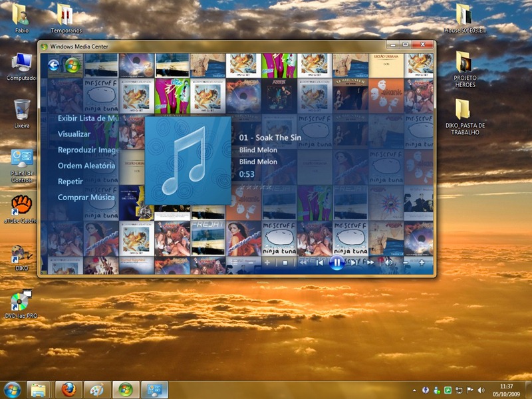This screenshot has width=532, height=399.
Task: Select the DVD-lab PRO shortcut
Action: tap(21, 304)
